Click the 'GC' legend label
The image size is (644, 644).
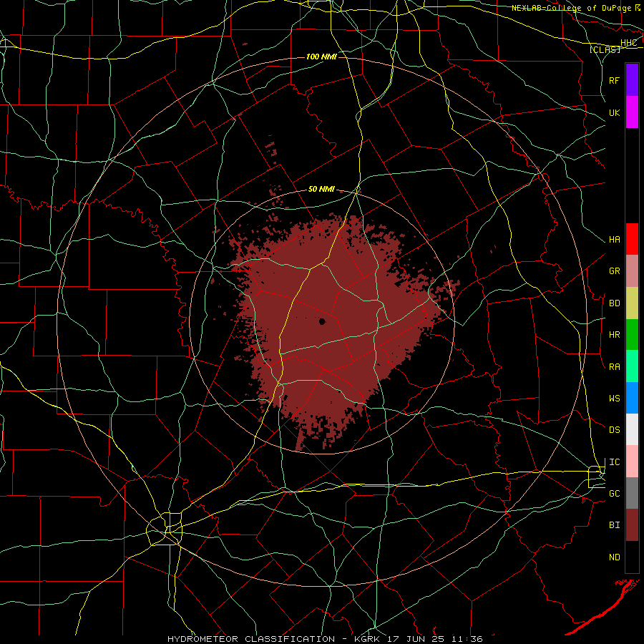(x=614, y=493)
